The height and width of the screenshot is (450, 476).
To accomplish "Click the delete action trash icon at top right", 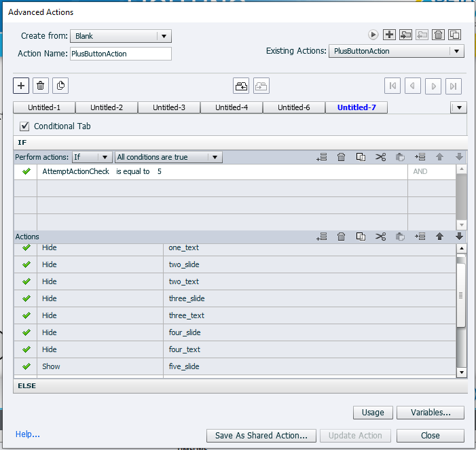I will 438,35.
